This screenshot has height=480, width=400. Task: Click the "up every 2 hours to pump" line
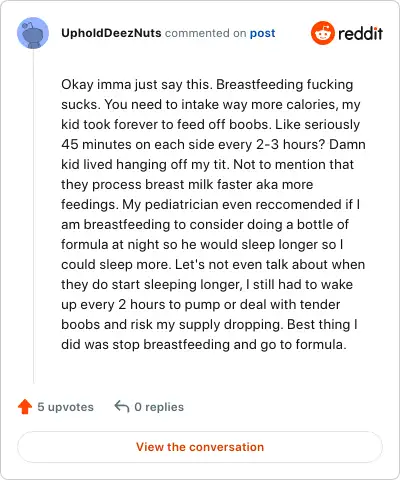[x=201, y=305]
